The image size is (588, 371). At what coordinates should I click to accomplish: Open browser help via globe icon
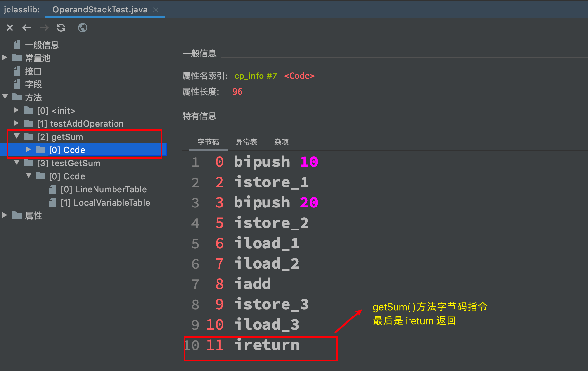[83, 28]
